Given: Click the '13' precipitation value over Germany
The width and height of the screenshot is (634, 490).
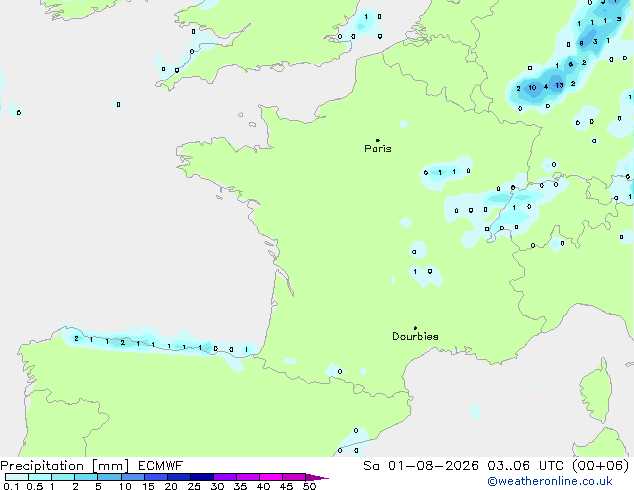Looking at the screenshot, I should (559, 85).
